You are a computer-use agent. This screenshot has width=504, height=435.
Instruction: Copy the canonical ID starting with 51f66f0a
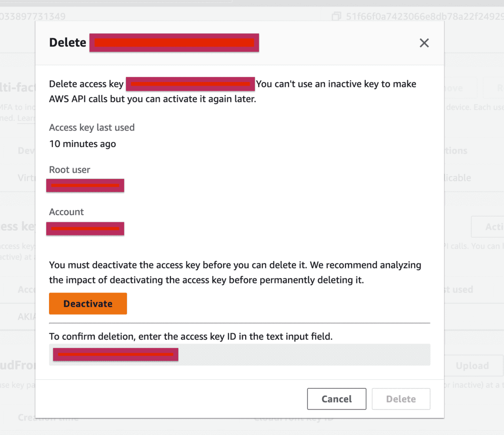pos(337,17)
